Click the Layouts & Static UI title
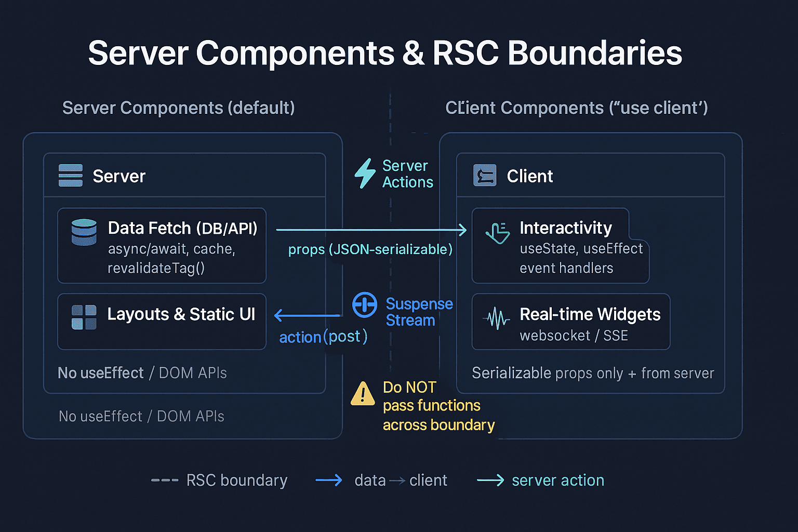 (181, 314)
